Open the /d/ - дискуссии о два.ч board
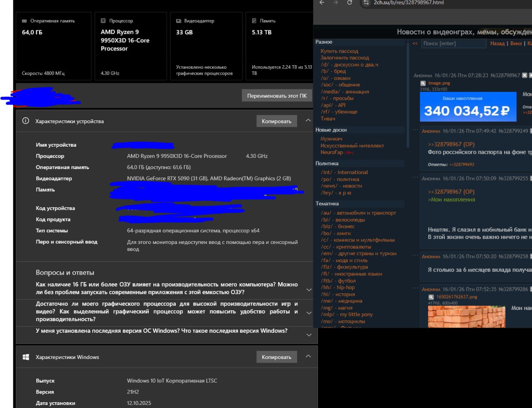Viewport: 532px width, 408px height. click(350, 64)
